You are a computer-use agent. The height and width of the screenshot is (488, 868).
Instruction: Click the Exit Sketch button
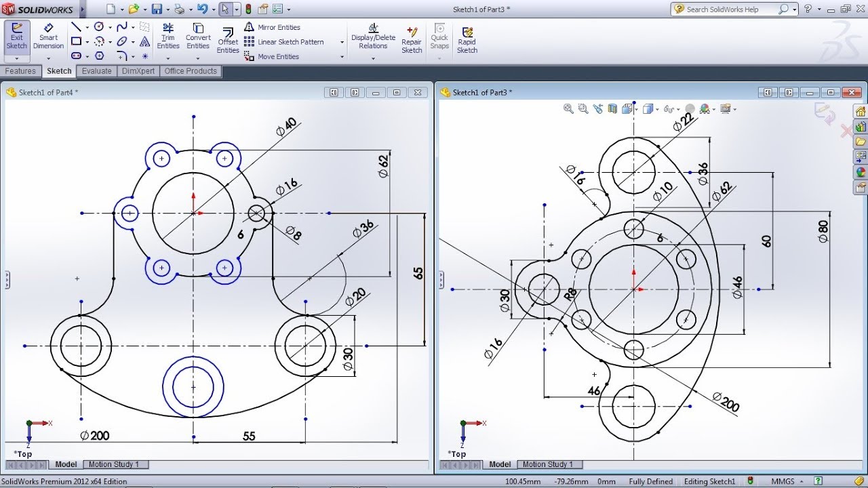click(16, 39)
